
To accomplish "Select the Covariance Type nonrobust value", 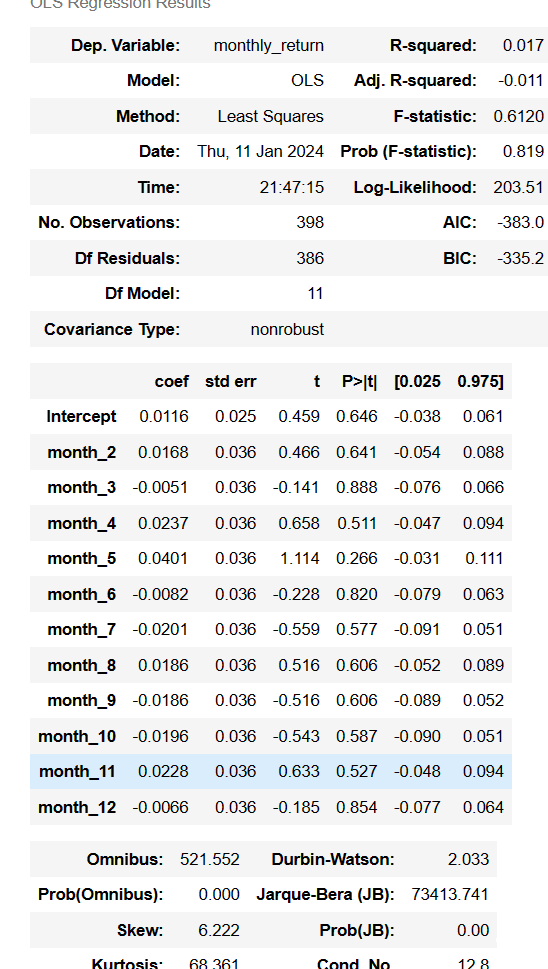I will tap(287, 329).
